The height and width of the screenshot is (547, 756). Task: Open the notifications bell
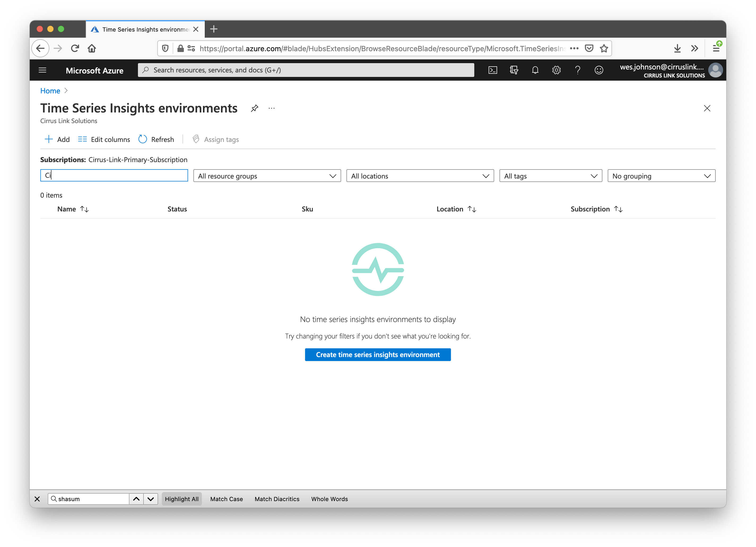535,70
